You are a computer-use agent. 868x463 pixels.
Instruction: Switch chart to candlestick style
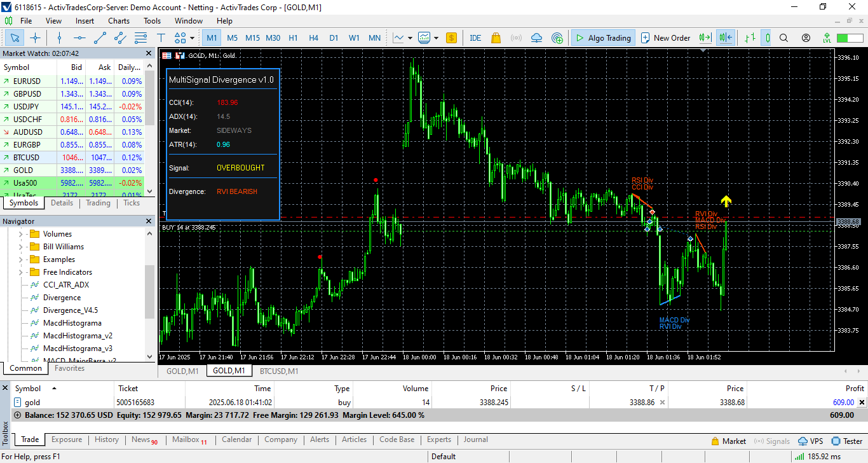(x=766, y=38)
